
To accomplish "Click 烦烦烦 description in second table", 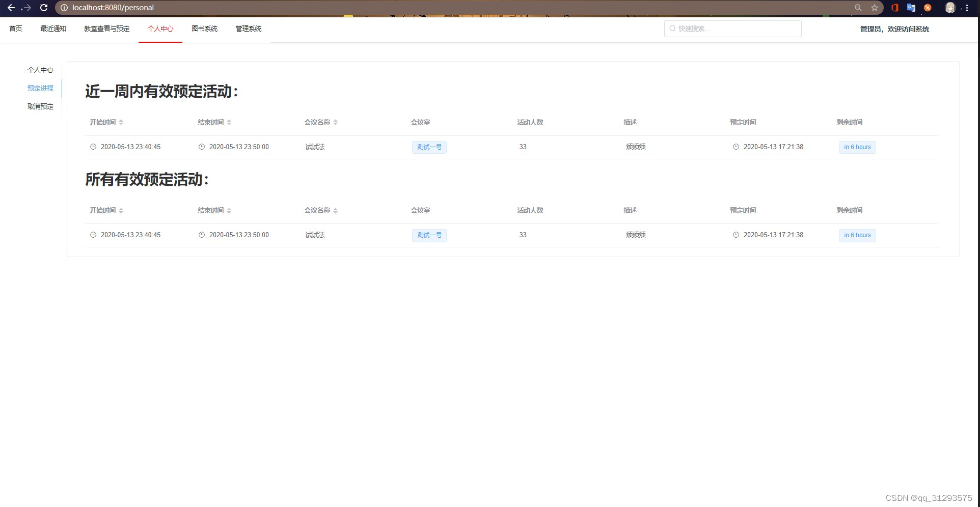I will [636, 235].
